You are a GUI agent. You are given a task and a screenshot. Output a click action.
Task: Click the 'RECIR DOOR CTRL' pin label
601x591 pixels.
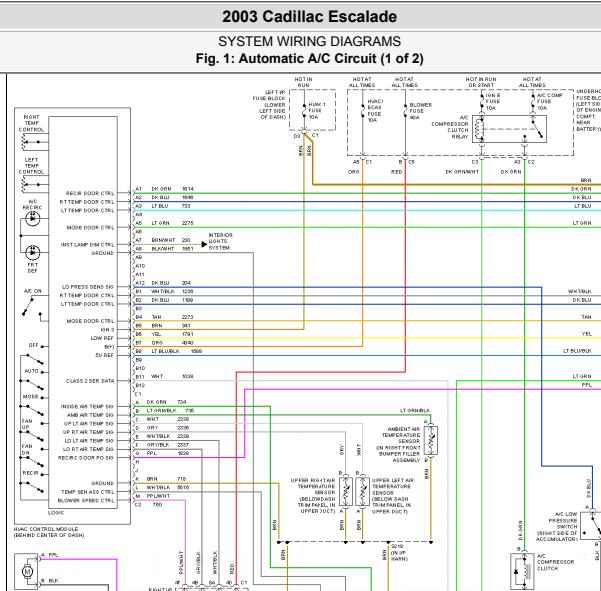tap(90, 193)
